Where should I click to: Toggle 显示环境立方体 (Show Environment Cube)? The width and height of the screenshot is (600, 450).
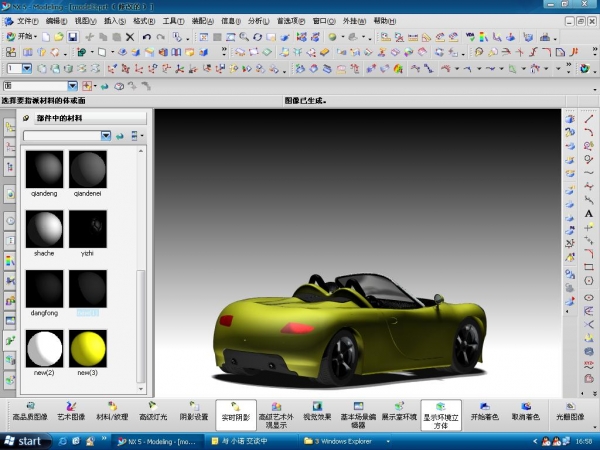(x=440, y=414)
